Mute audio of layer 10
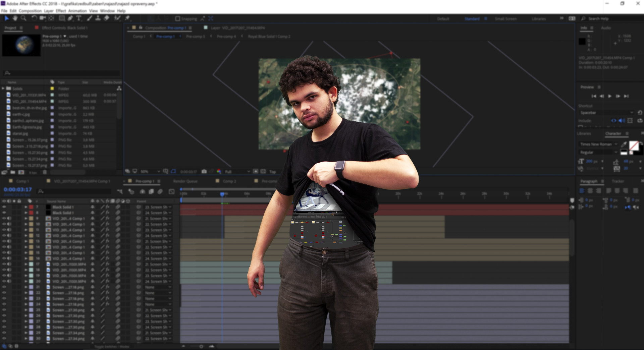The width and height of the screenshot is (644, 350). 9,224
